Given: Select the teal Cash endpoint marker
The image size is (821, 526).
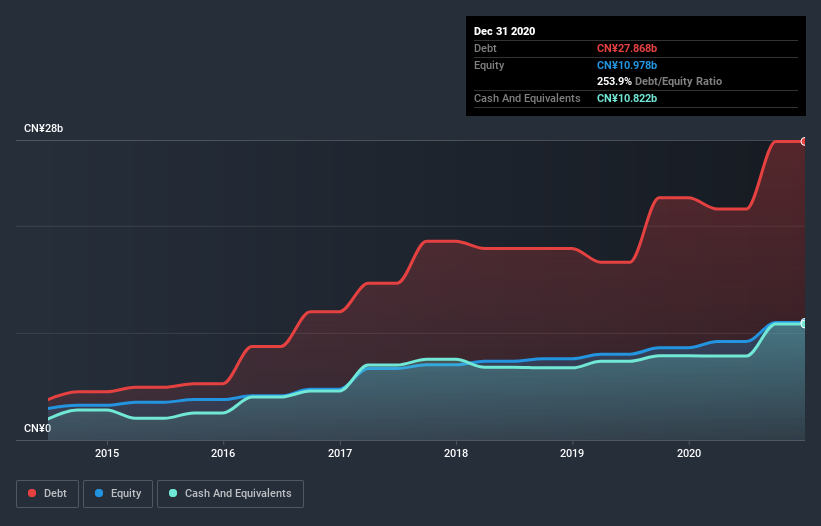Looking at the screenshot, I should (804, 323).
